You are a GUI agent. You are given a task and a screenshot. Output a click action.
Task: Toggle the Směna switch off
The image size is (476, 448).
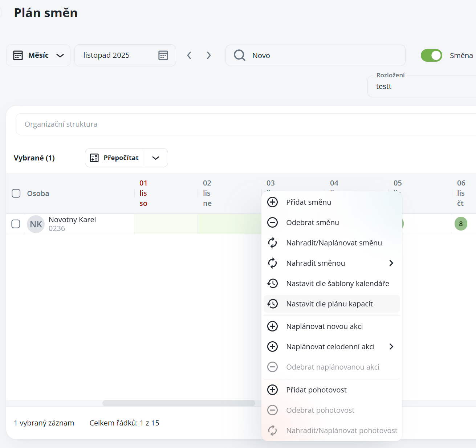pyautogui.click(x=431, y=55)
